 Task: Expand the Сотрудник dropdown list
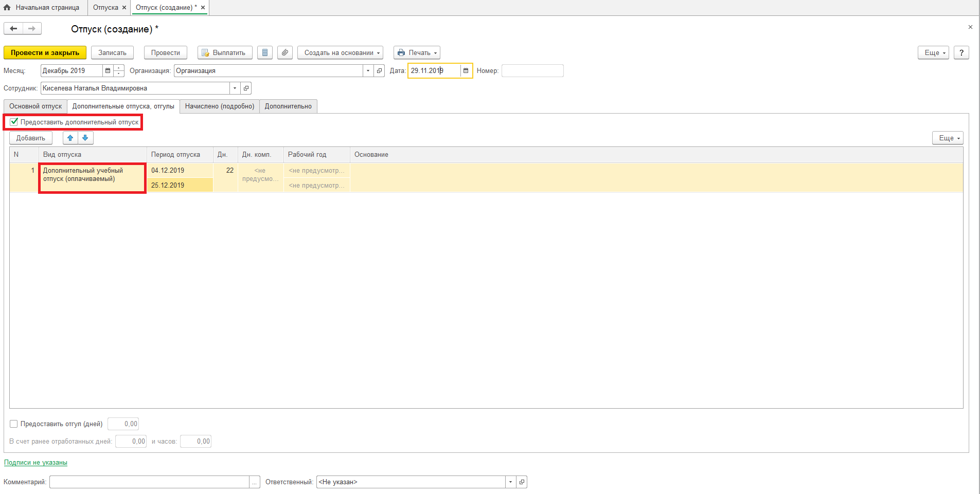[235, 88]
